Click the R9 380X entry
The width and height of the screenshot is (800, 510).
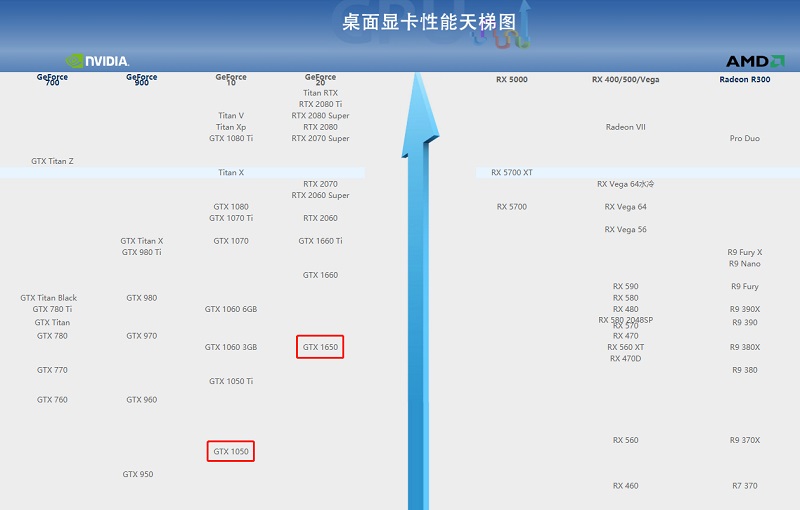(745, 347)
